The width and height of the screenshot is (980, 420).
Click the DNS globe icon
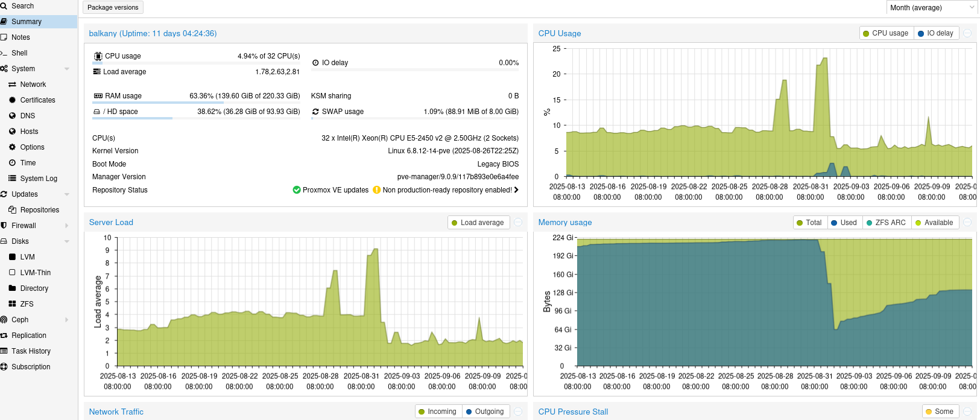point(12,116)
